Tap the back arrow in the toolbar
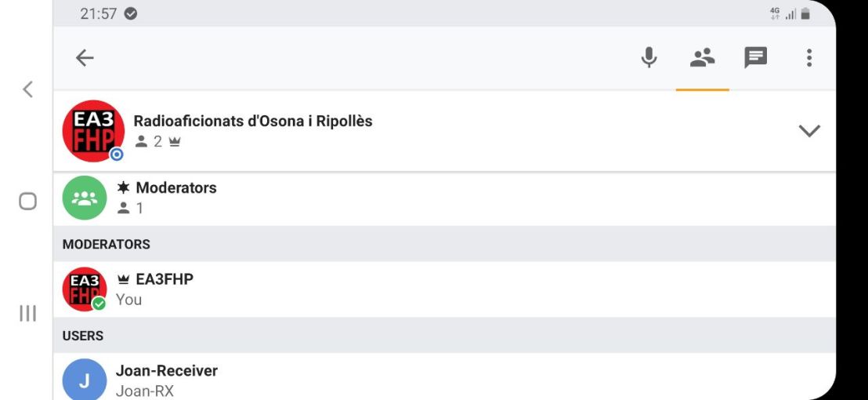 coord(85,58)
